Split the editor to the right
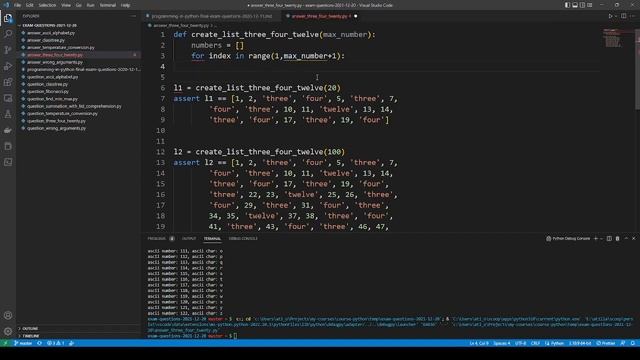This screenshot has width=640, height=360. [623, 16]
